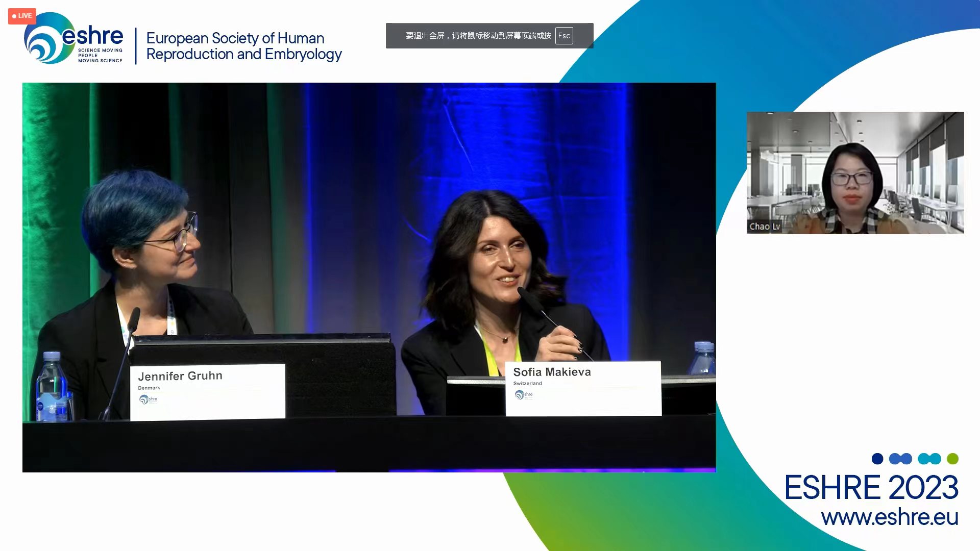Click the Chao Lv name label

click(764, 227)
